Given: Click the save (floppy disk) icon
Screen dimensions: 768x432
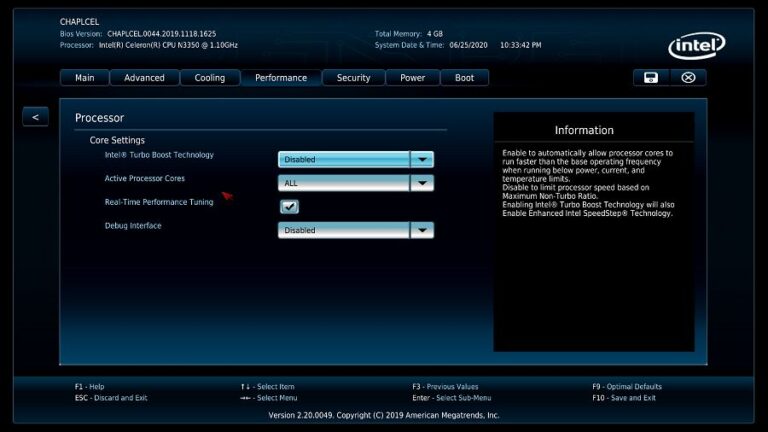Looking at the screenshot, I should 650,77.
